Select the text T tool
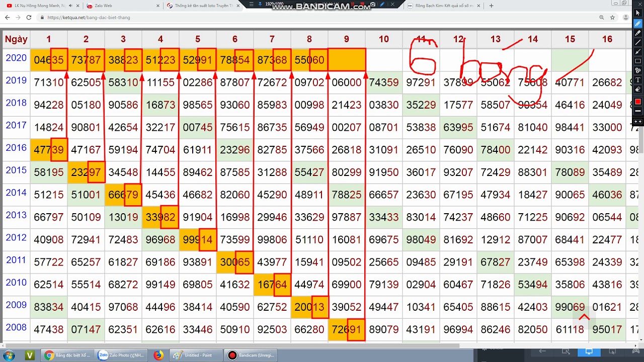This screenshot has width=644, height=362. pos(637,80)
